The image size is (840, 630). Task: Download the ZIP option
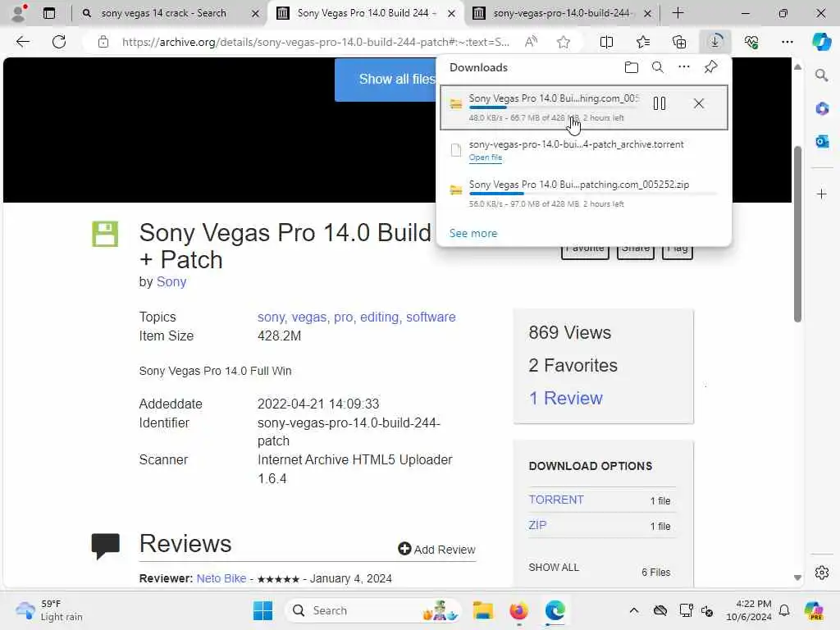pyautogui.click(x=537, y=526)
